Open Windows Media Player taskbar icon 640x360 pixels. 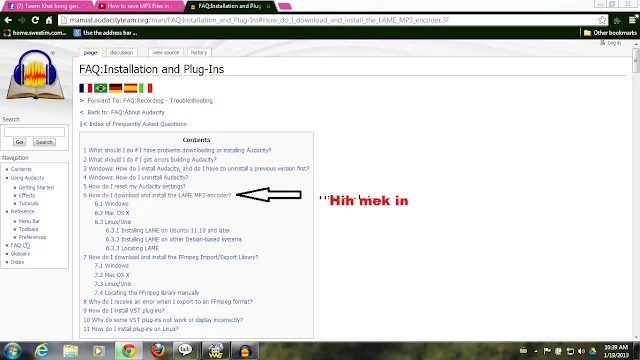click(99, 351)
